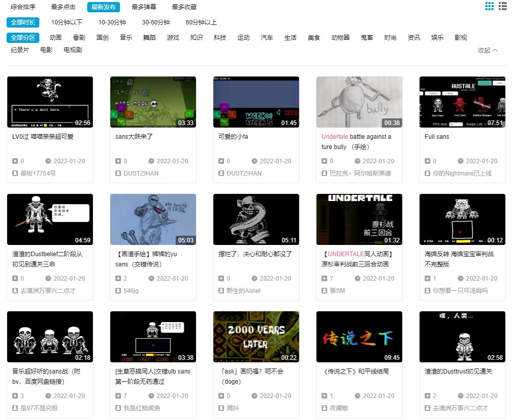The height and width of the screenshot is (420, 514).
Task: Open uploader 我是红烧咸鱼 profile
Action: [142, 408]
